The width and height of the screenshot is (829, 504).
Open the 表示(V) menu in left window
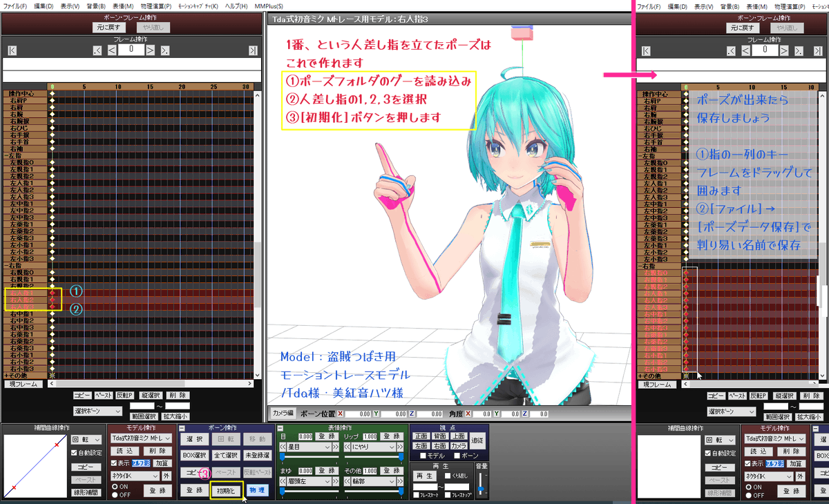click(70, 6)
